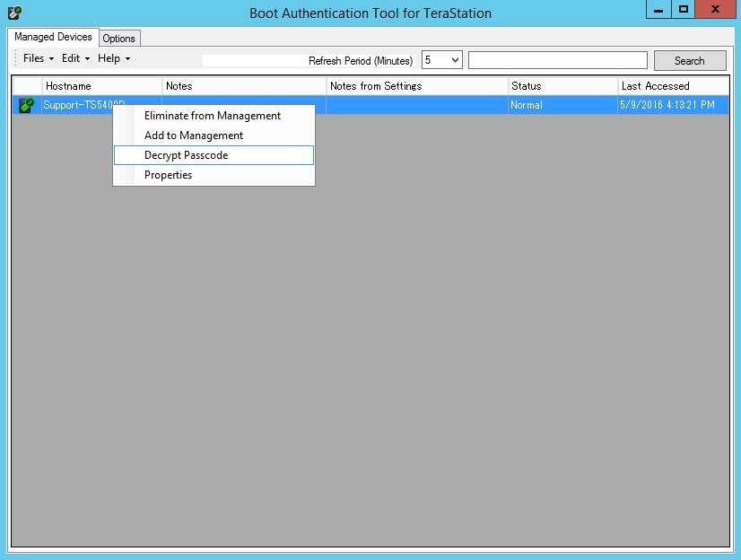Open Properties from the context menu
Viewport: 741px width, 560px height.
pos(214,175)
